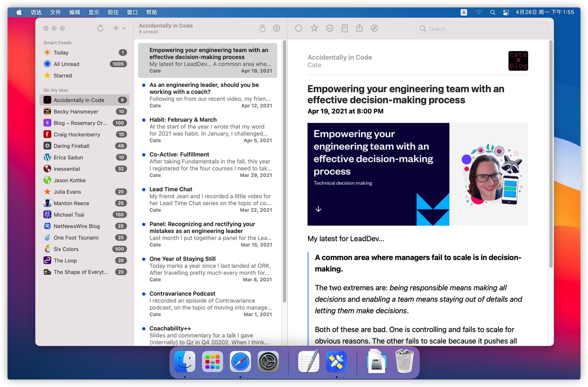Toggle reader view for the article
This screenshot has width=588, height=387.
345,28
